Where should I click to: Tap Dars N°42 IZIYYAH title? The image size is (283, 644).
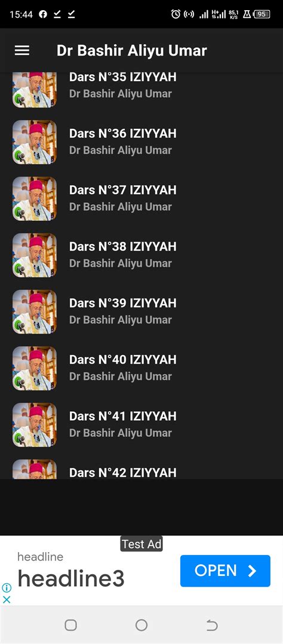[x=123, y=472]
